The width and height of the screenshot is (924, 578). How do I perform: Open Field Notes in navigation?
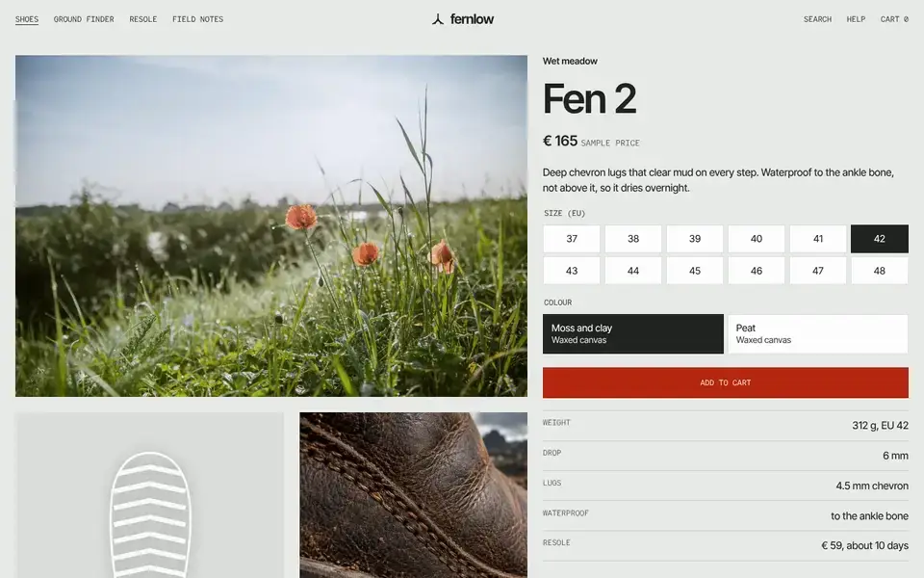(197, 19)
